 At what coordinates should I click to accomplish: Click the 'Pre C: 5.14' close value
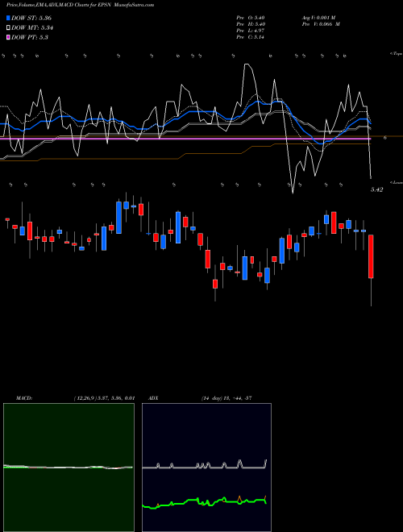click(251, 36)
